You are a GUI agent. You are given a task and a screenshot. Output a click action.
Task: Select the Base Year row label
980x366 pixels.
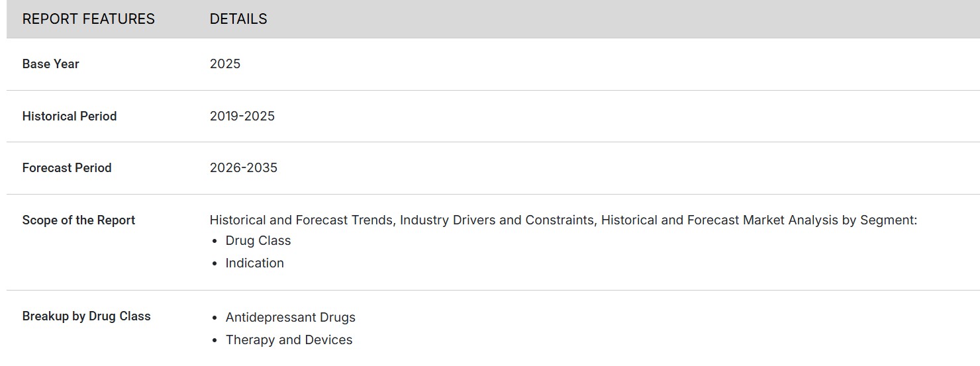(50, 64)
